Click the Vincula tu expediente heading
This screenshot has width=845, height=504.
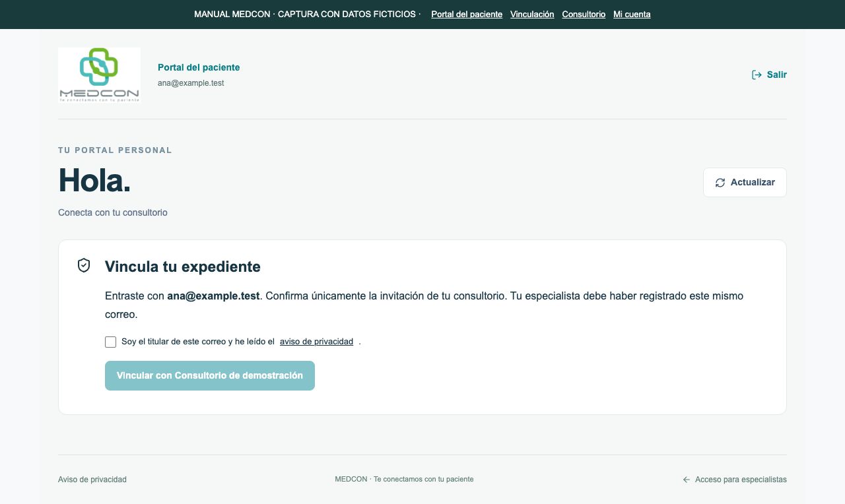tap(183, 267)
